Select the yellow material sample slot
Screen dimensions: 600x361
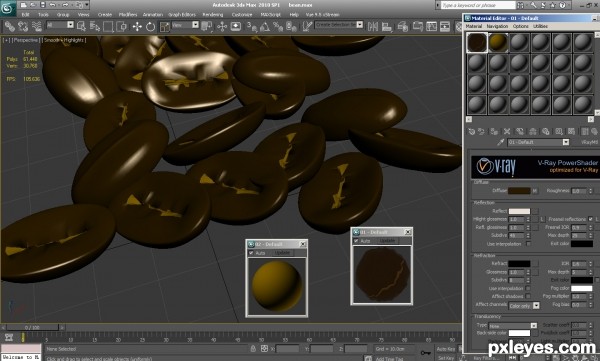pos(498,42)
